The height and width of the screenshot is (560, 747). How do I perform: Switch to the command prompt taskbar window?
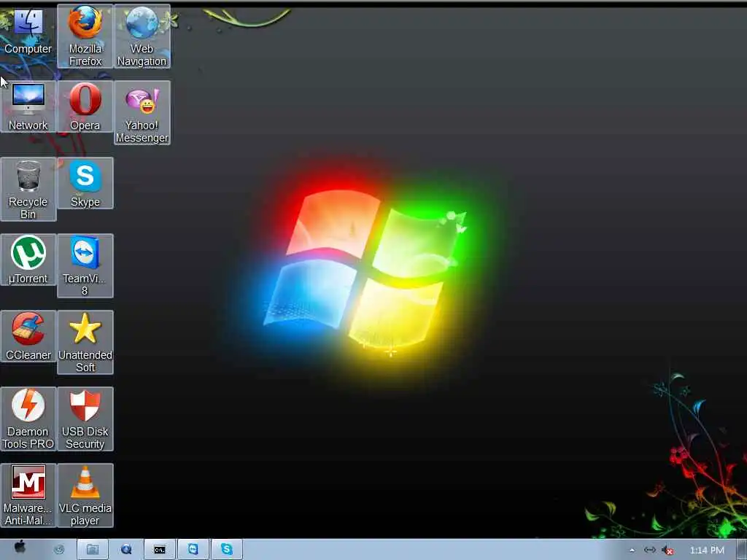point(160,550)
